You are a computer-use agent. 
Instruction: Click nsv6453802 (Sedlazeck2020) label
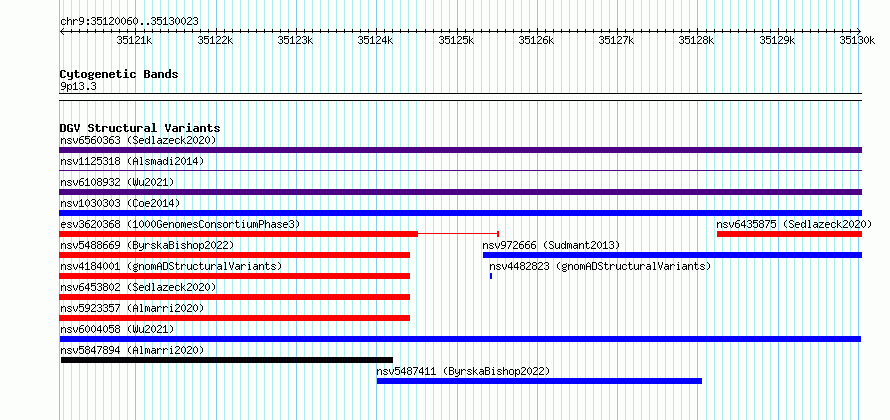pos(138,287)
